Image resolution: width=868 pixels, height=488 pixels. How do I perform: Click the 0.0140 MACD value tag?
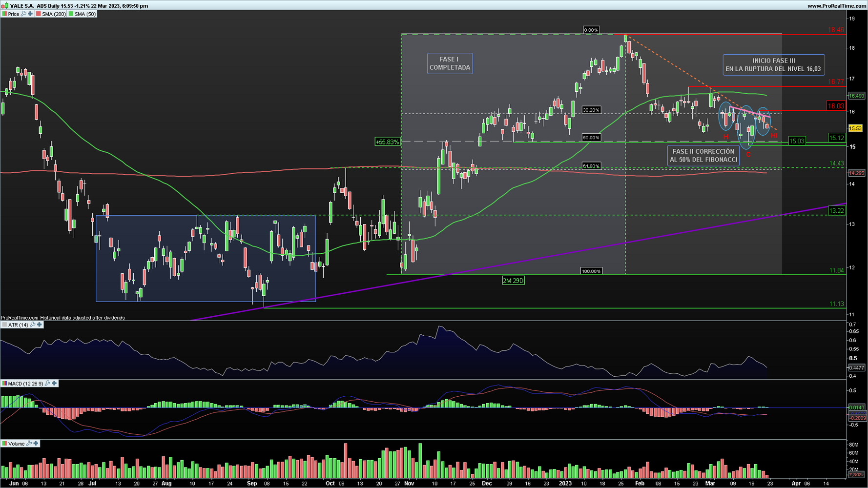(x=857, y=407)
